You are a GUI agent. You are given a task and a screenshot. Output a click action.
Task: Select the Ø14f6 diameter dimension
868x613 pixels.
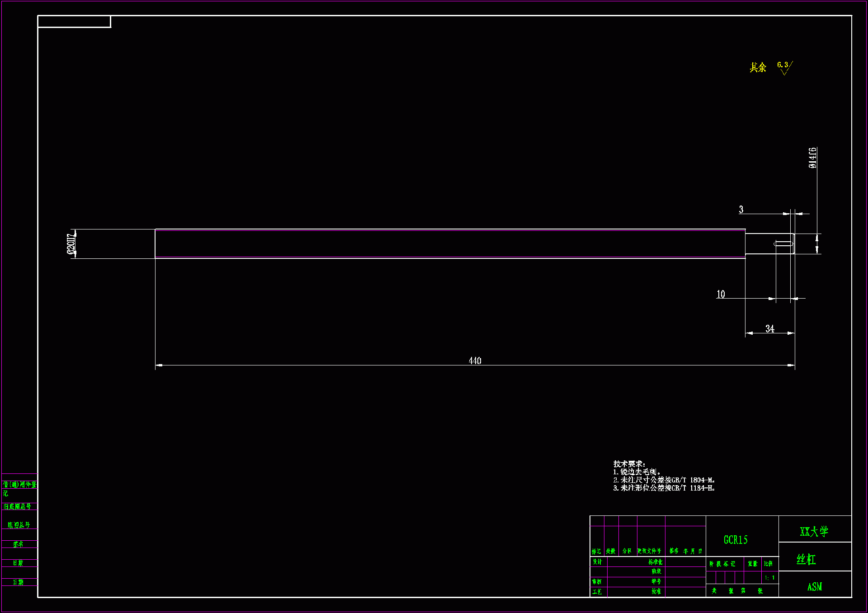click(812, 158)
